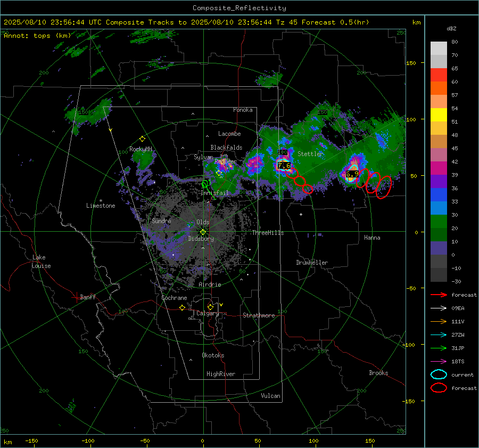Select the bright green 30-20 dBZ swatch
The width and height of the screenshot is (479, 448).
(x=439, y=222)
